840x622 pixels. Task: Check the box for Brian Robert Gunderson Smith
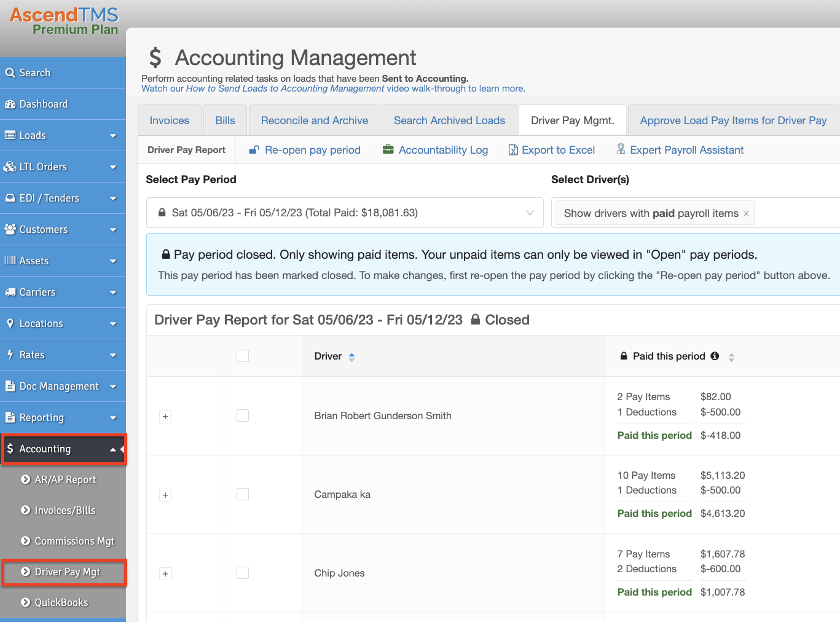point(243,415)
